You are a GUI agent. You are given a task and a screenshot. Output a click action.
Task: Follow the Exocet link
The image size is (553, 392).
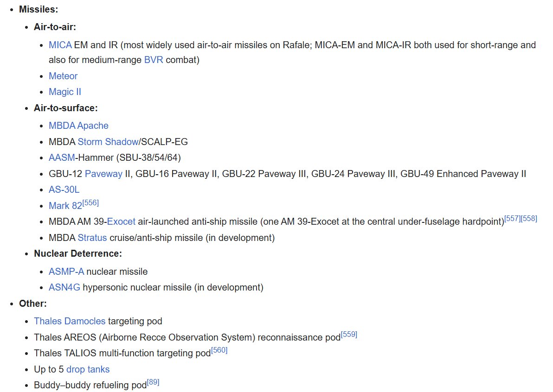[x=122, y=222]
